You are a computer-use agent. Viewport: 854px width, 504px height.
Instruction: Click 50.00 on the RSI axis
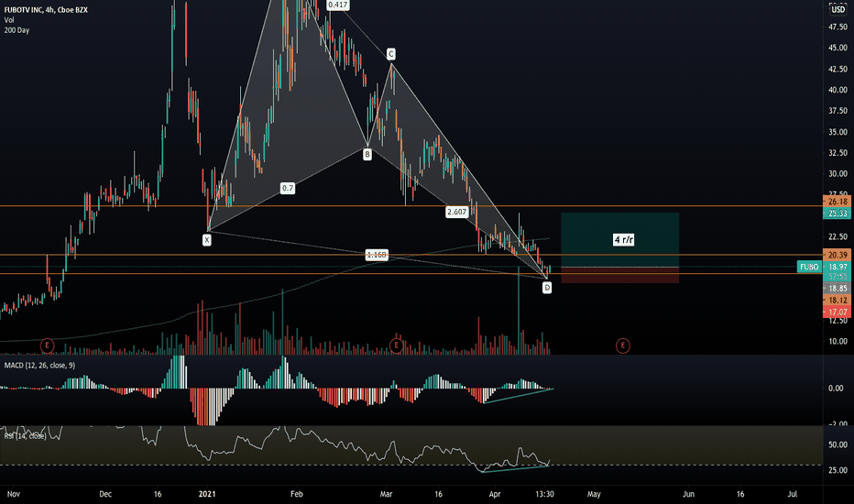pyautogui.click(x=838, y=445)
